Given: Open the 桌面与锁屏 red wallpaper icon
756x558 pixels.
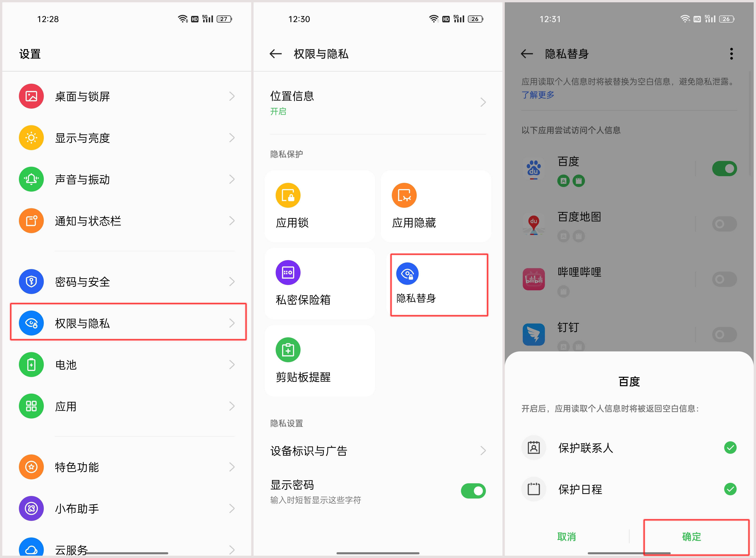Looking at the screenshot, I should (31, 96).
